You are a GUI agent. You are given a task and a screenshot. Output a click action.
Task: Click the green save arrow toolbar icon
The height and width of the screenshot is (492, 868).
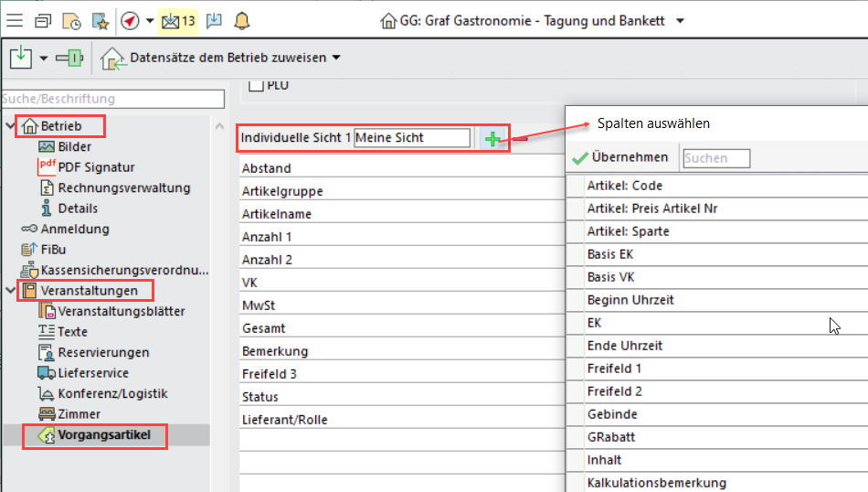pyautogui.click(x=21, y=59)
